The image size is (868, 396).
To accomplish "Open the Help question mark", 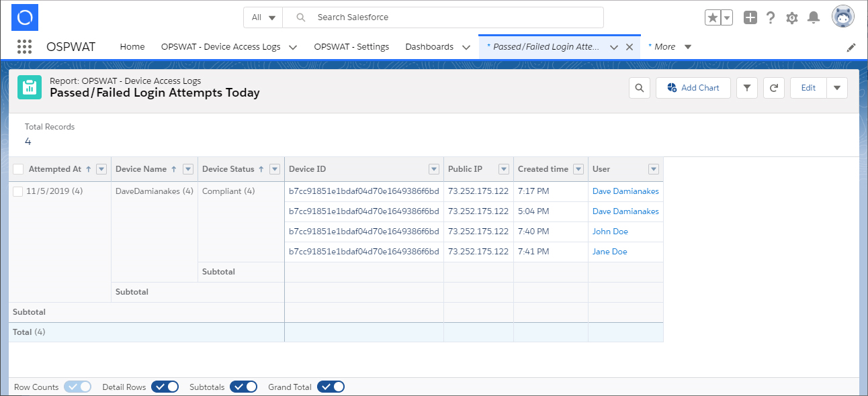I will point(771,18).
